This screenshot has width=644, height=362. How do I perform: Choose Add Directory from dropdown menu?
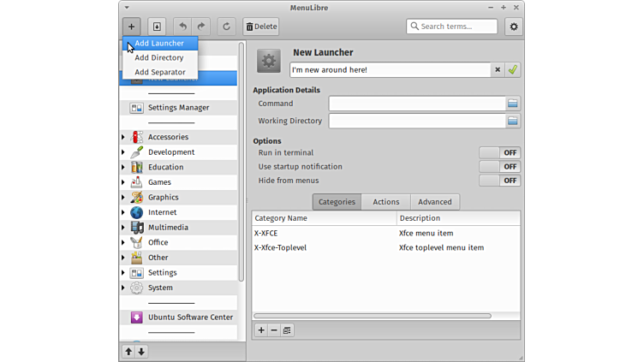coord(159,57)
